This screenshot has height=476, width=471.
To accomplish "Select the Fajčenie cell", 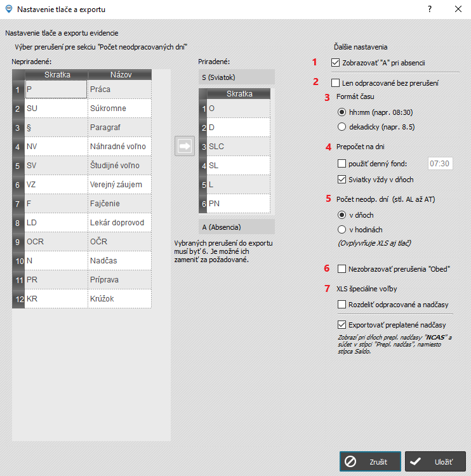I will point(119,204).
